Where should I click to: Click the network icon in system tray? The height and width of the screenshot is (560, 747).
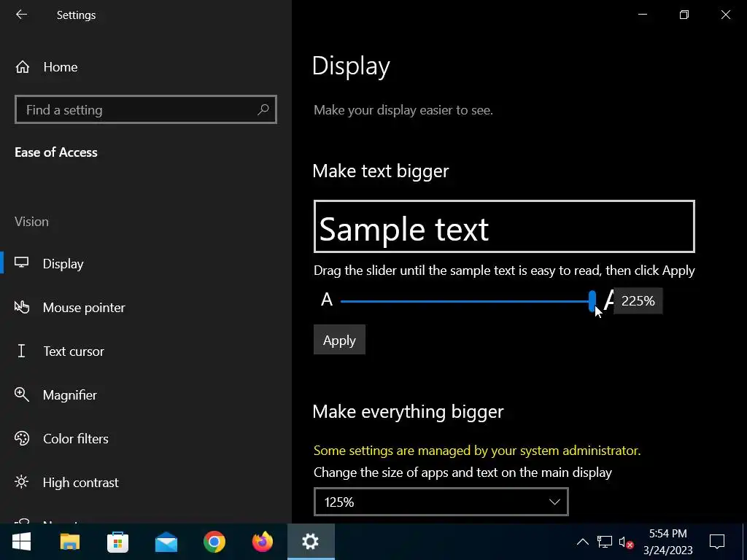coord(605,542)
